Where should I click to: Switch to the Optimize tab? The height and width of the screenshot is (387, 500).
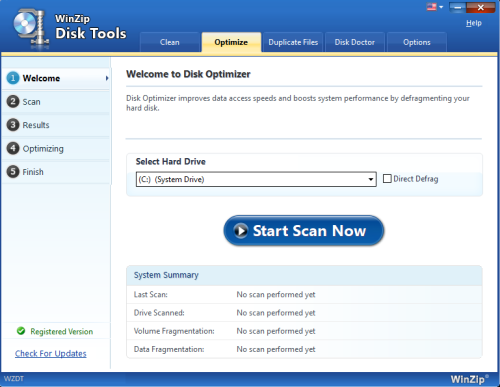click(231, 42)
